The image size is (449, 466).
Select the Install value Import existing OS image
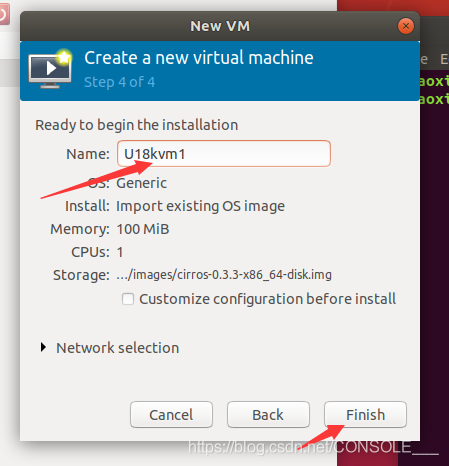pyautogui.click(x=200, y=206)
